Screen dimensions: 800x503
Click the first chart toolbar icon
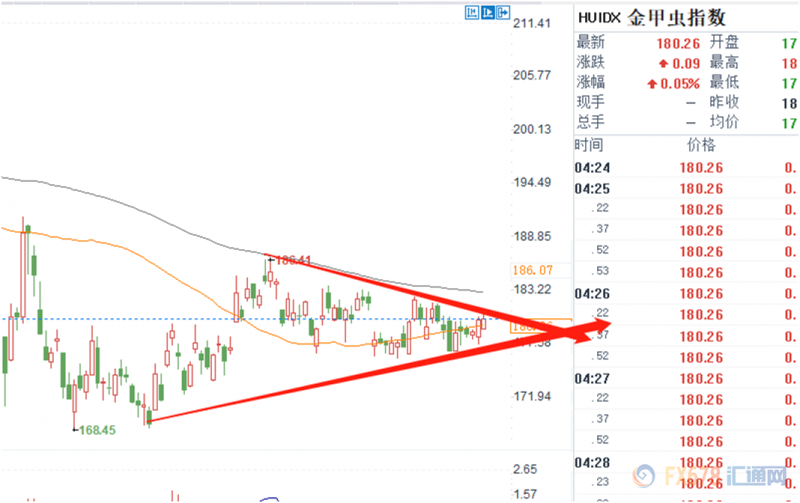click(472, 13)
